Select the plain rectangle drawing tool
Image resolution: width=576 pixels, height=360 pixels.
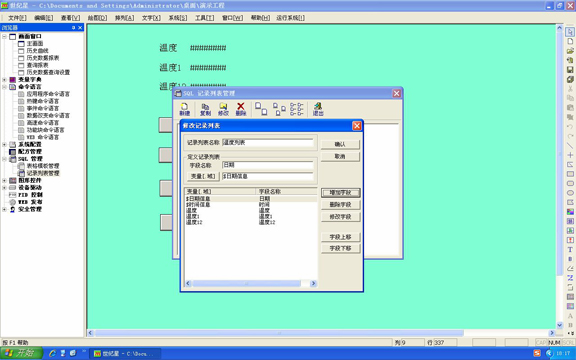point(570,174)
